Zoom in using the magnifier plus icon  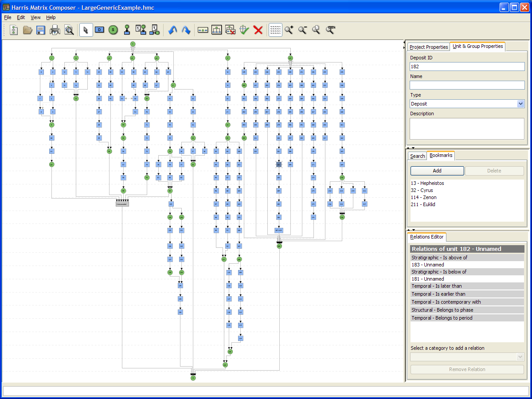[289, 30]
